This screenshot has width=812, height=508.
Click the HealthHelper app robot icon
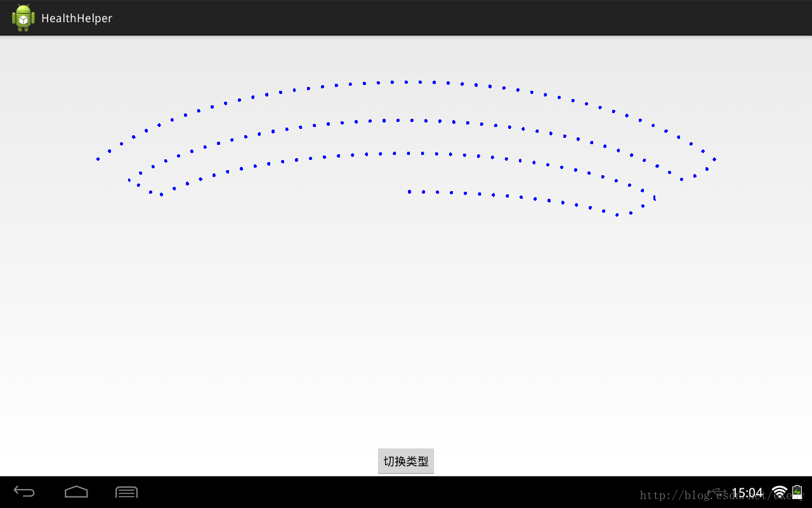tap(23, 18)
